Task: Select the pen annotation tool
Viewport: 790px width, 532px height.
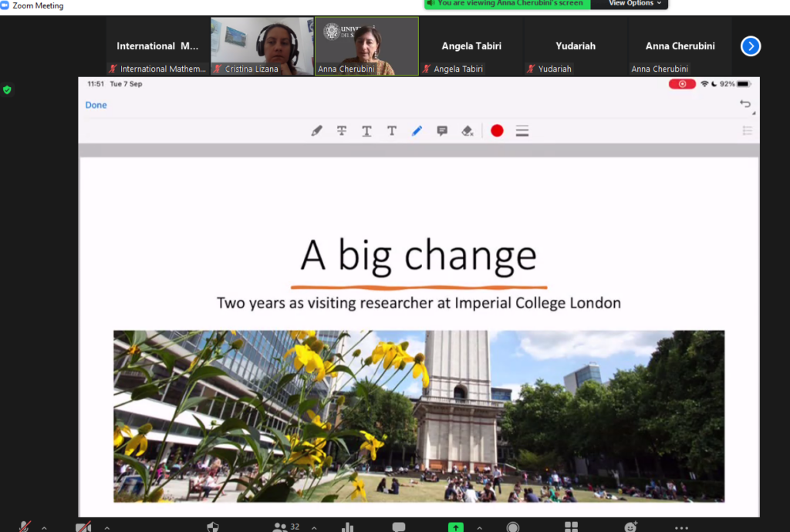Action: click(316, 131)
